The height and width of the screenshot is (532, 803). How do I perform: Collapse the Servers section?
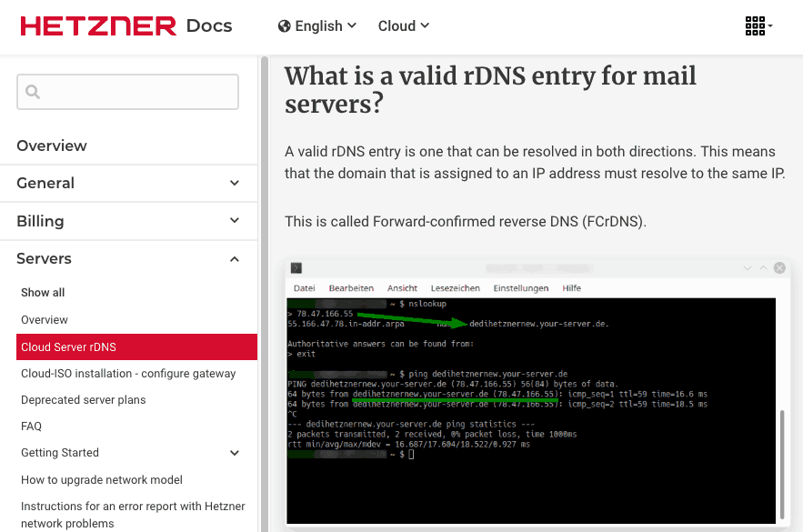click(128, 258)
